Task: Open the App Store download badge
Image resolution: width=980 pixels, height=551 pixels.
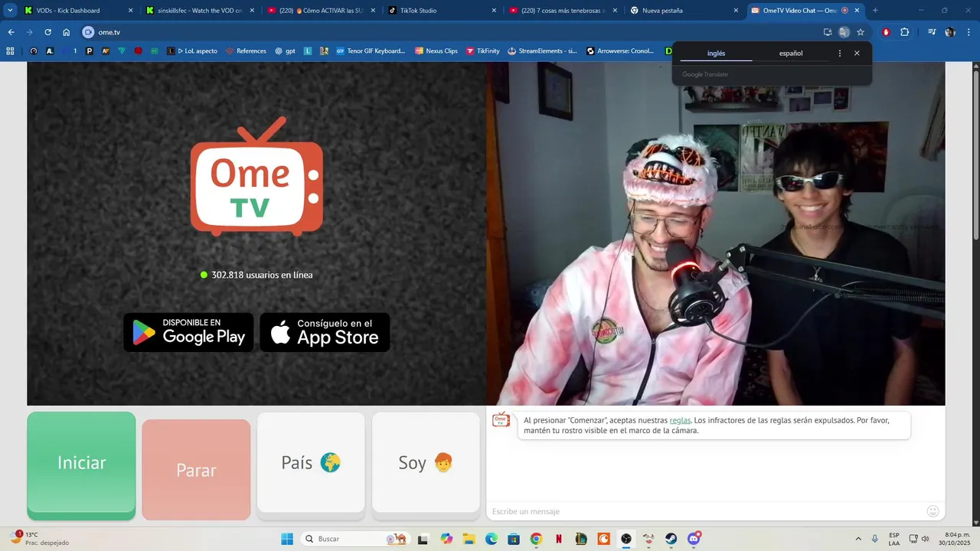Action: click(x=325, y=332)
